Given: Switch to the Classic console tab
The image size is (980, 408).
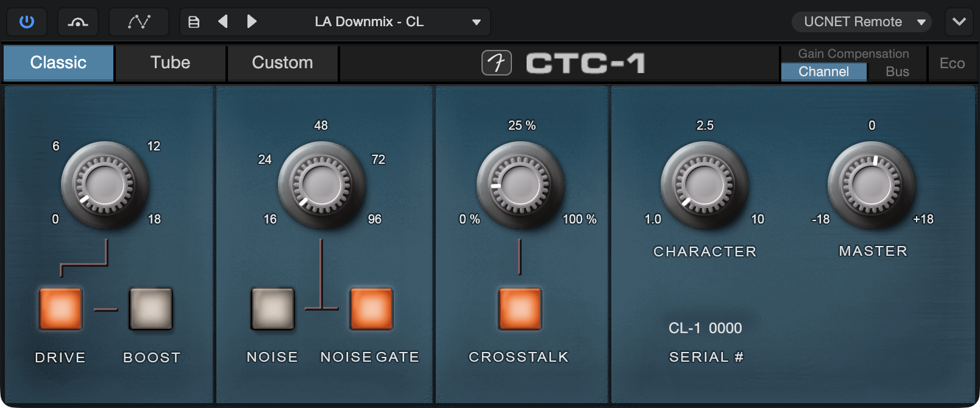Looking at the screenshot, I should click(x=59, y=63).
